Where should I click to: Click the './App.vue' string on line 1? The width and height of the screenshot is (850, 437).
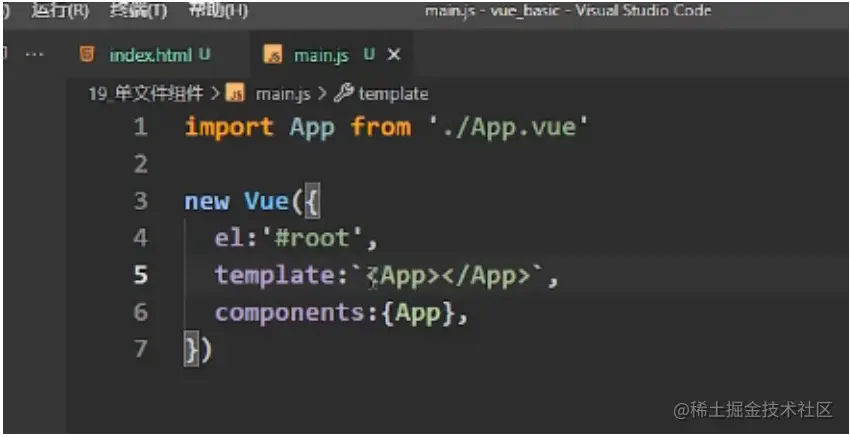[508, 128]
